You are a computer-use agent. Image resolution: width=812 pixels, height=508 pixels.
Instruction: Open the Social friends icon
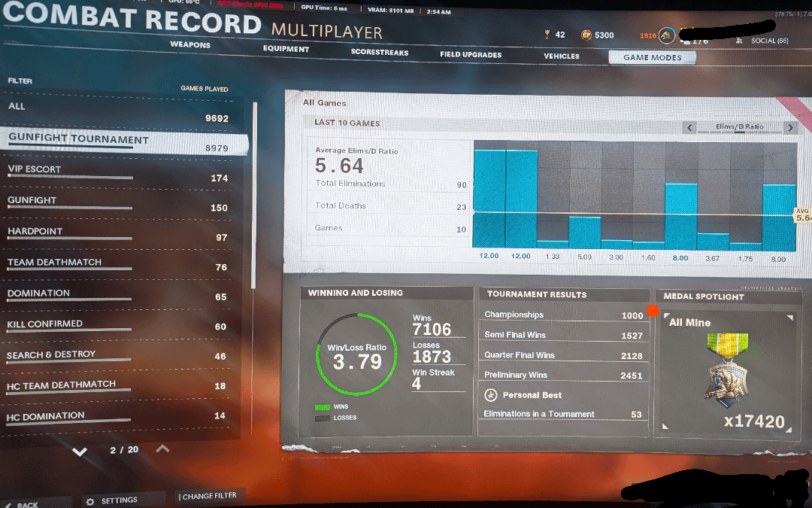pos(740,41)
